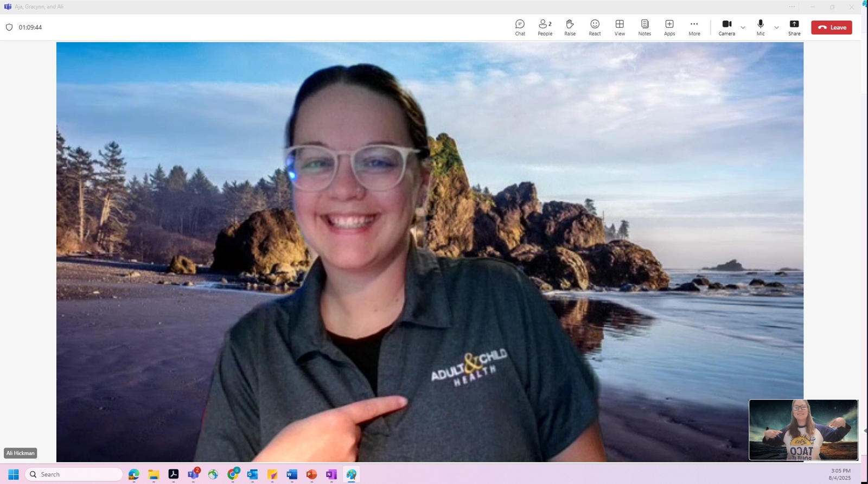The width and height of the screenshot is (868, 484).
Task: Expand microphone options dropdown arrow
Action: 776,28
